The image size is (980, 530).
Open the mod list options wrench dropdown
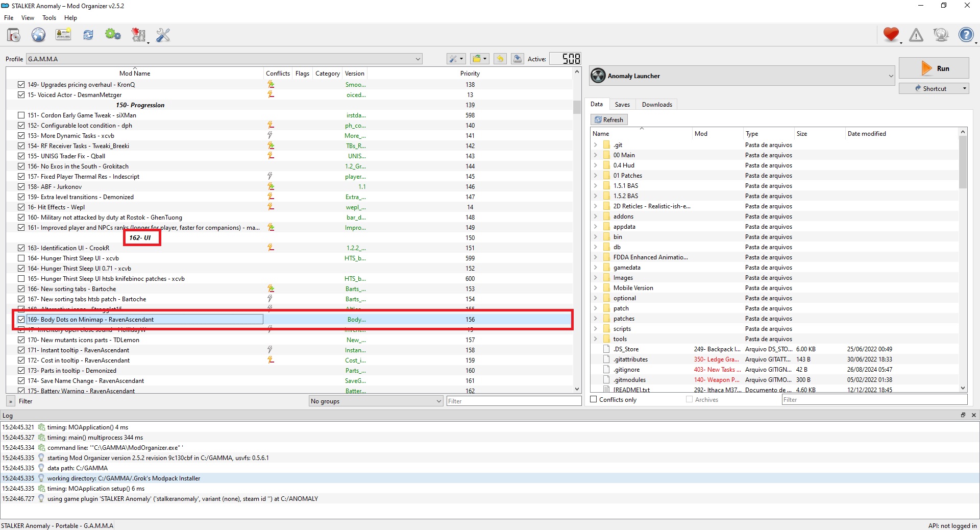point(456,59)
